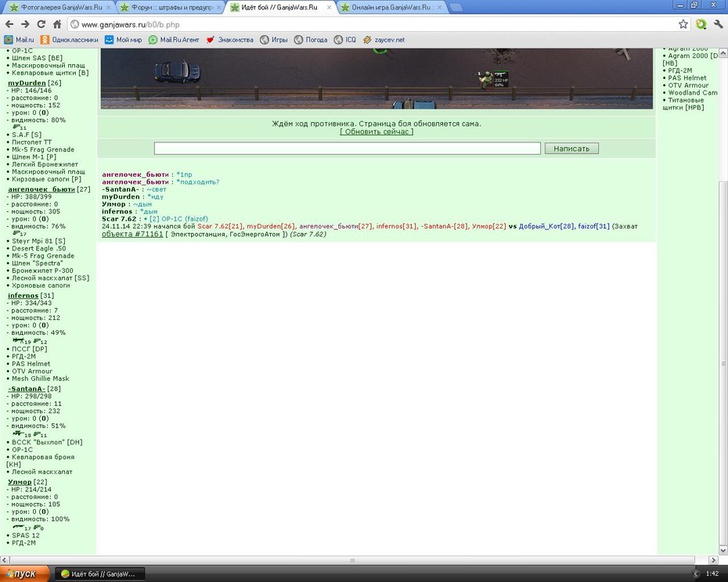
Task: Click the Woodland Cam item in right panel
Action: tap(692, 93)
